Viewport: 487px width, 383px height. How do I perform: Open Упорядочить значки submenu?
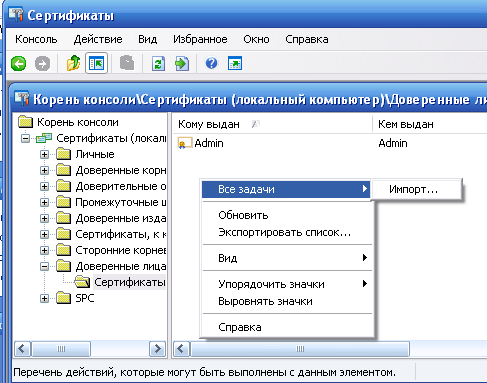(x=287, y=284)
